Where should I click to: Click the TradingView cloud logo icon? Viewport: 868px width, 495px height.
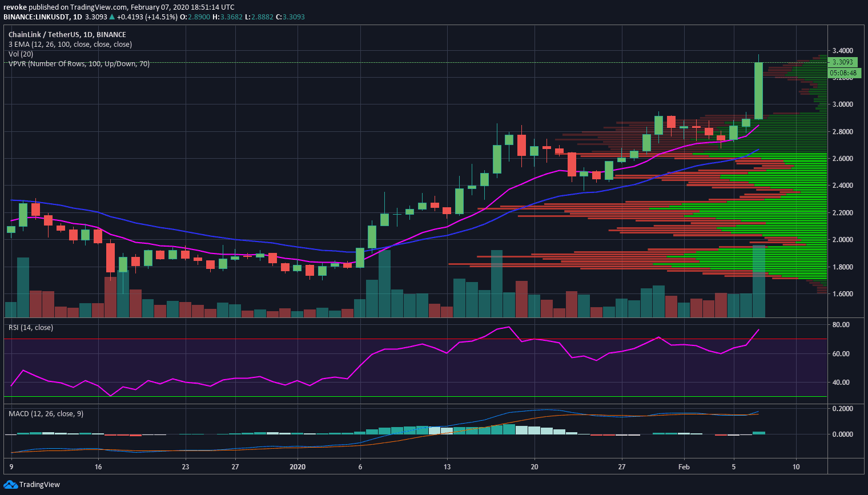(10, 485)
